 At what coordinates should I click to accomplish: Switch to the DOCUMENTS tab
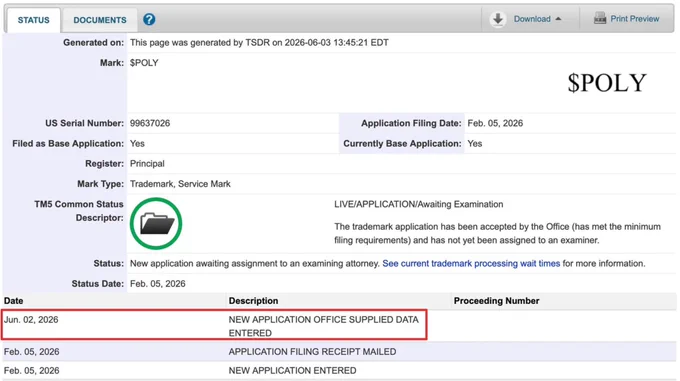click(100, 20)
